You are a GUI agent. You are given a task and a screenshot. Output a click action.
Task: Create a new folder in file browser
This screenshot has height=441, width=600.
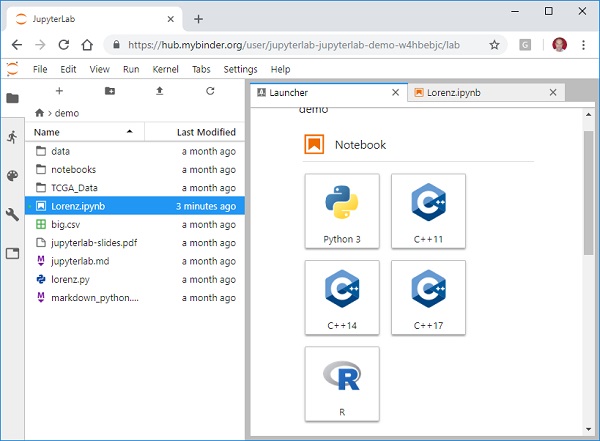click(110, 91)
